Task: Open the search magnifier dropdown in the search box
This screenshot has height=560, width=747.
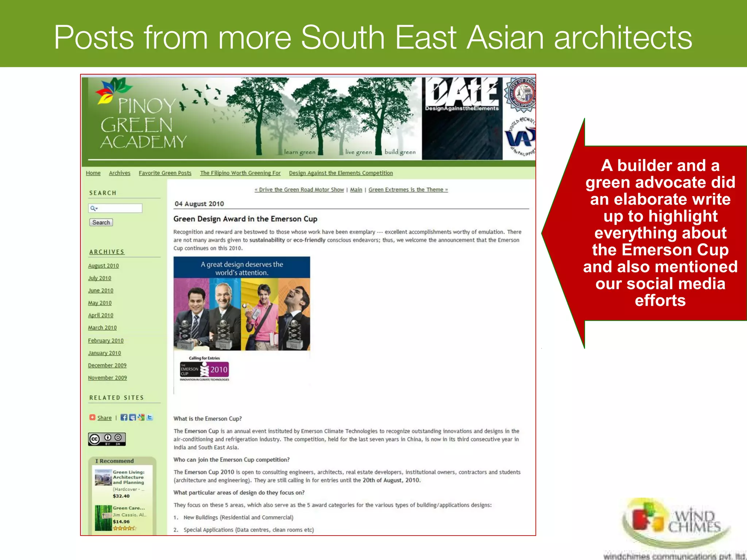Action: 94,208
